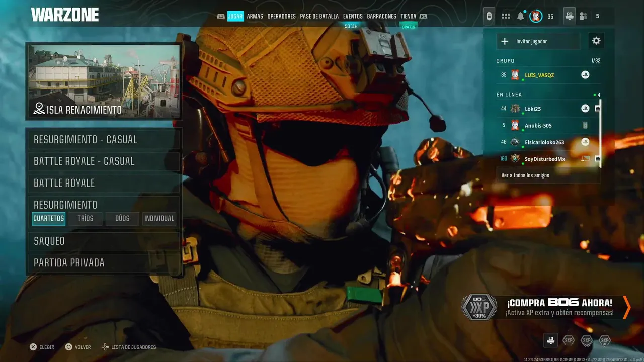The width and height of the screenshot is (644, 362).
Task: Open the Operadores tab
Action: point(282,16)
